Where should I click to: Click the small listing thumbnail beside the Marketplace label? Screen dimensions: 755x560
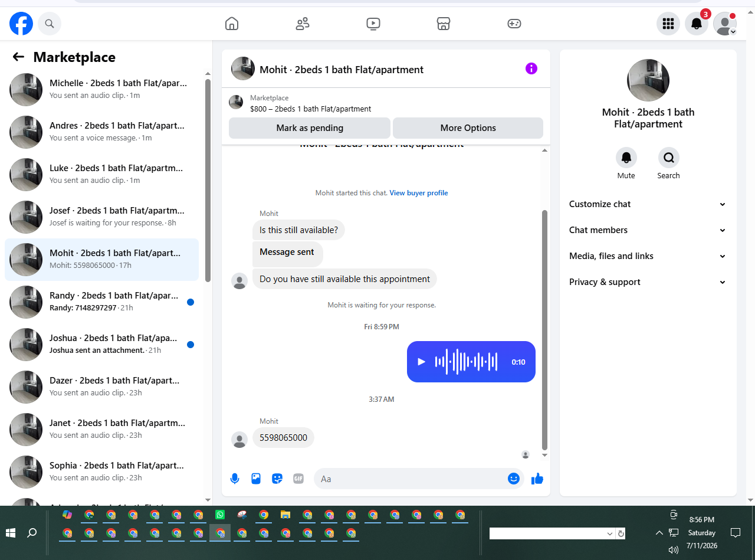coord(236,102)
